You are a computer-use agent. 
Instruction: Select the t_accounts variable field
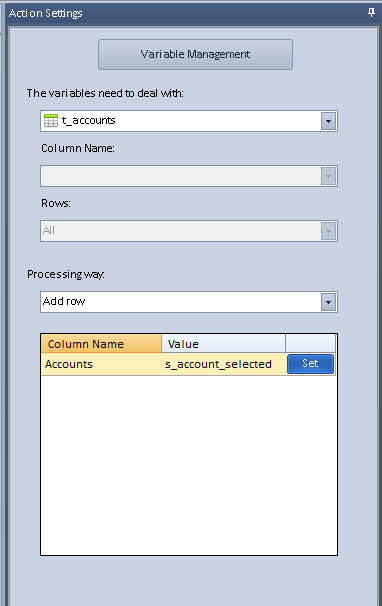(x=189, y=121)
